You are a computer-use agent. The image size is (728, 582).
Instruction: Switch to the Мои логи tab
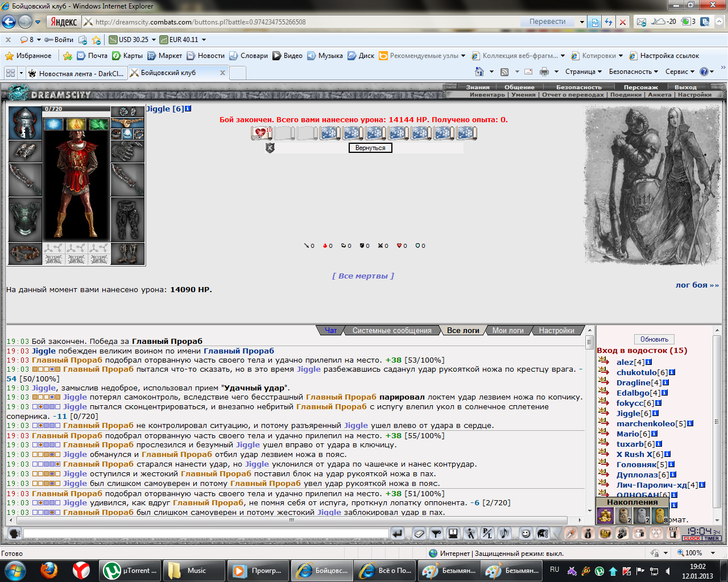click(508, 330)
